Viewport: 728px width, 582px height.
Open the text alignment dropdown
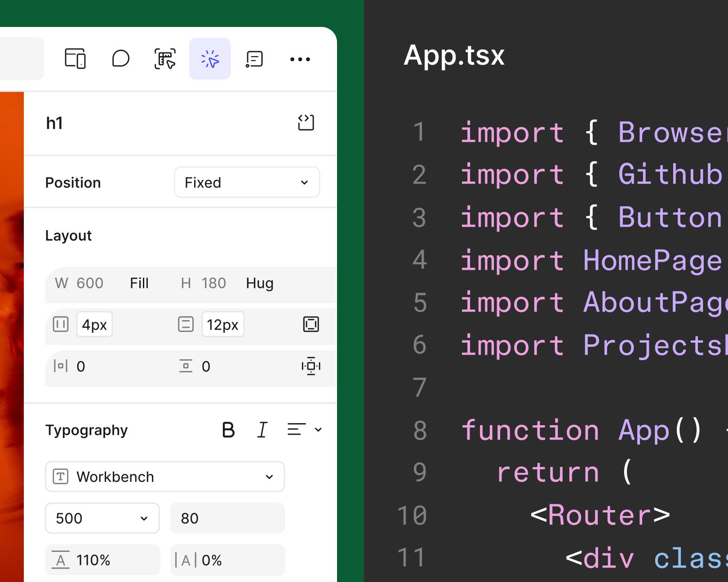point(305,430)
